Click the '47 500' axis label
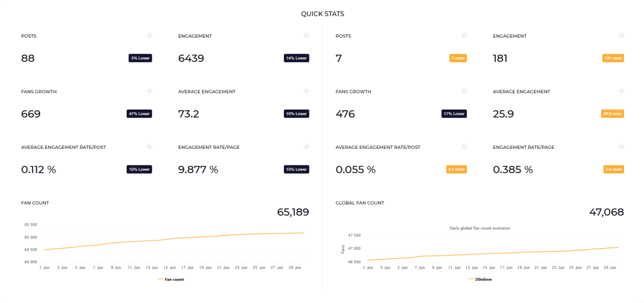Viewport: 644px width, 303px height. click(x=354, y=235)
